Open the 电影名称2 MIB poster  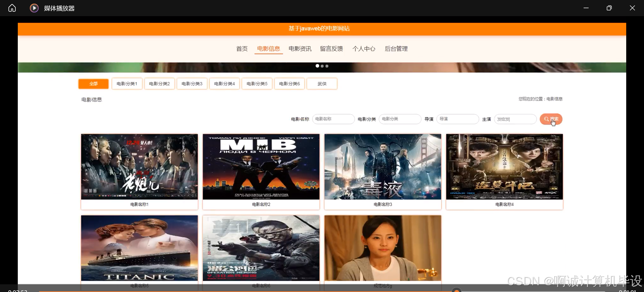click(261, 167)
